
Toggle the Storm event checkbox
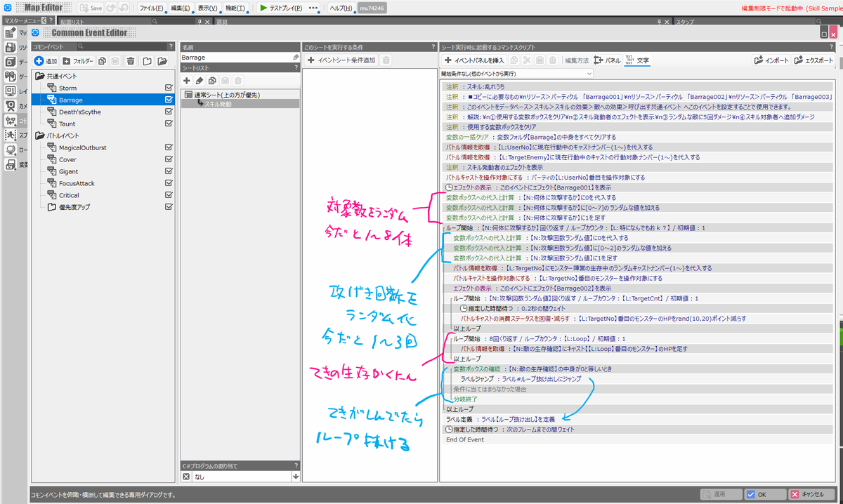point(169,88)
